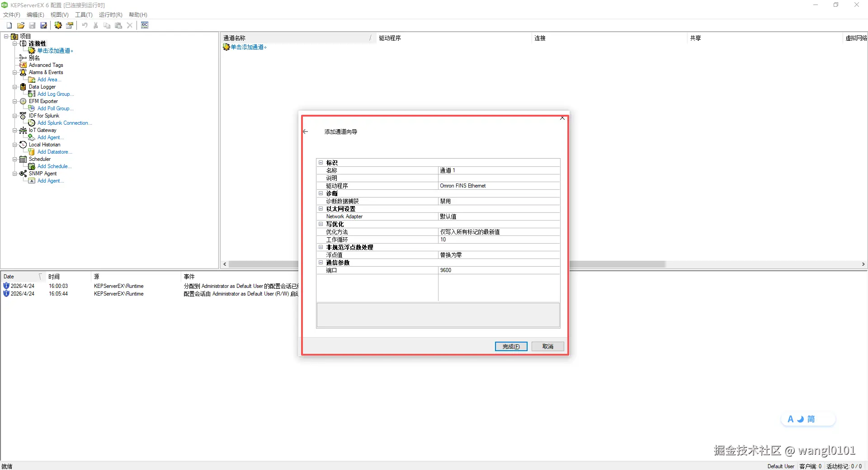Viewport: 868px width, 470px height.
Task: Edit the 端口 field value 9600
Action: point(499,270)
